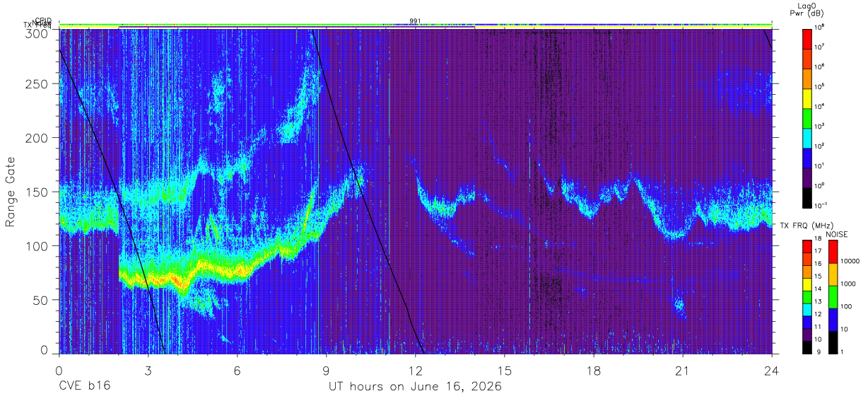Click the NOISE legend label '1'

[x=842, y=354]
